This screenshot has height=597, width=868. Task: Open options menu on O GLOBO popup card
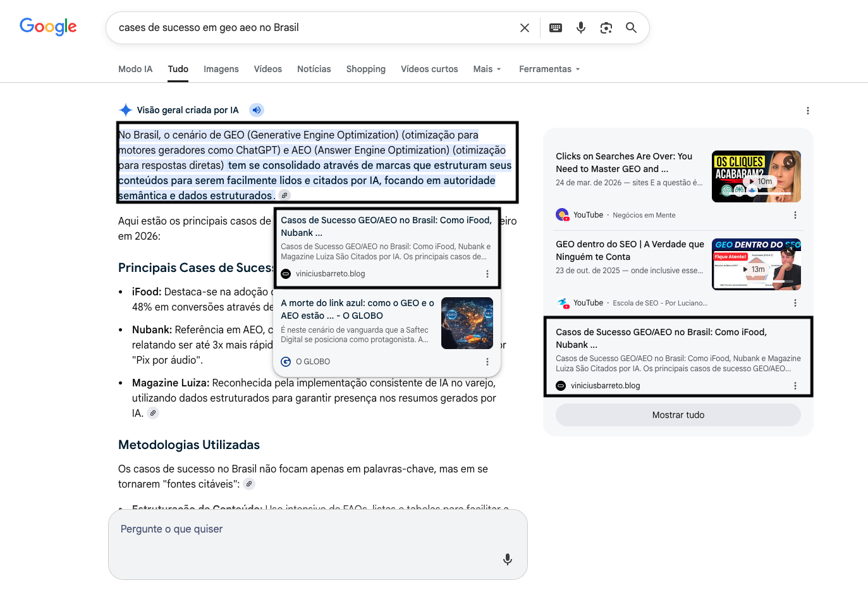click(487, 362)
